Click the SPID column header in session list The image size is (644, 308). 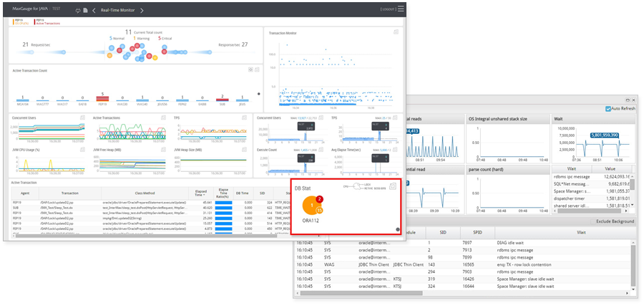click(x=477, y=232)
